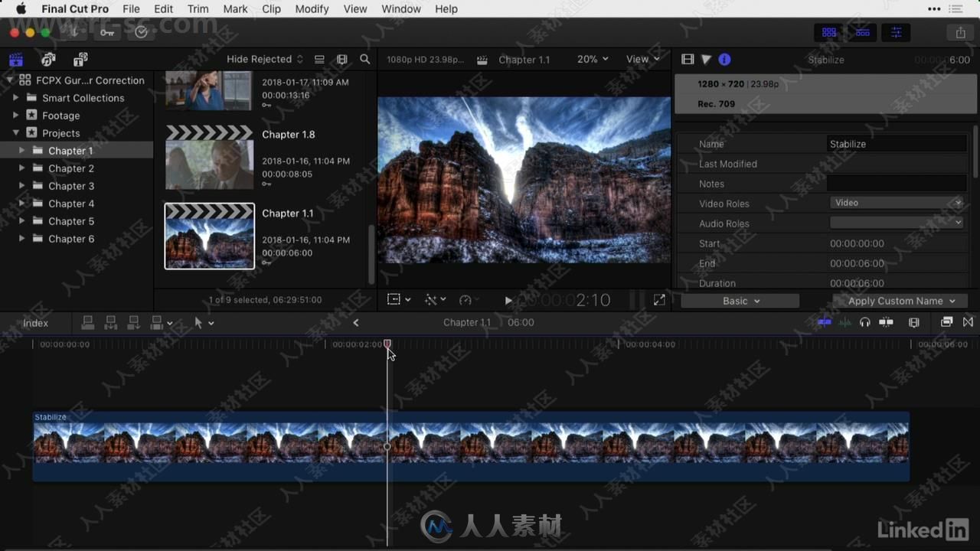This screenshot has height=551, width=980.
Task: Toggle the browser display button
Action: pyautogui.click(x=828, y=32)
